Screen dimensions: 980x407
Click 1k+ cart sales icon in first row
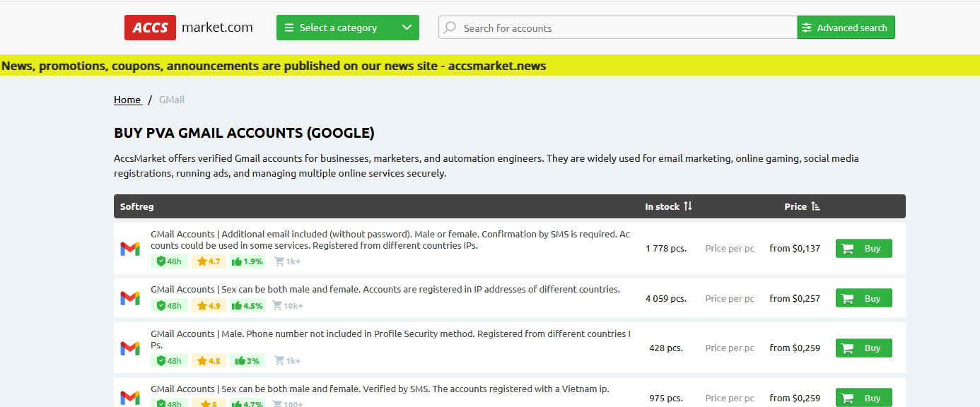point(287,261)
